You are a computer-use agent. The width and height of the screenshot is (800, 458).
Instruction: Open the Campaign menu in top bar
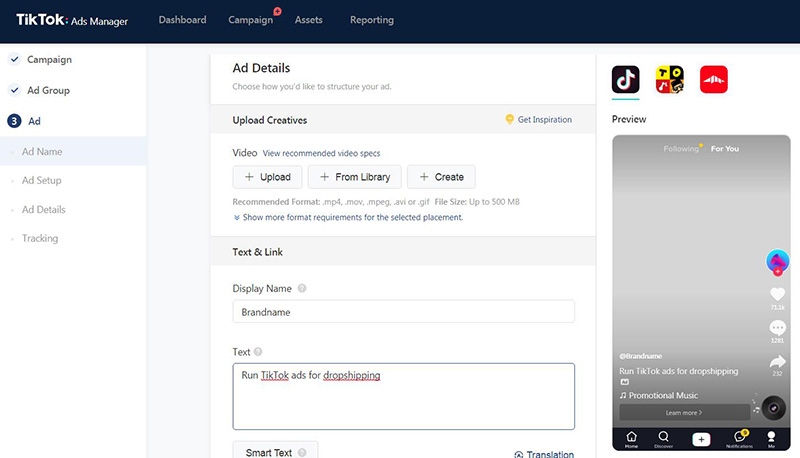251,20
